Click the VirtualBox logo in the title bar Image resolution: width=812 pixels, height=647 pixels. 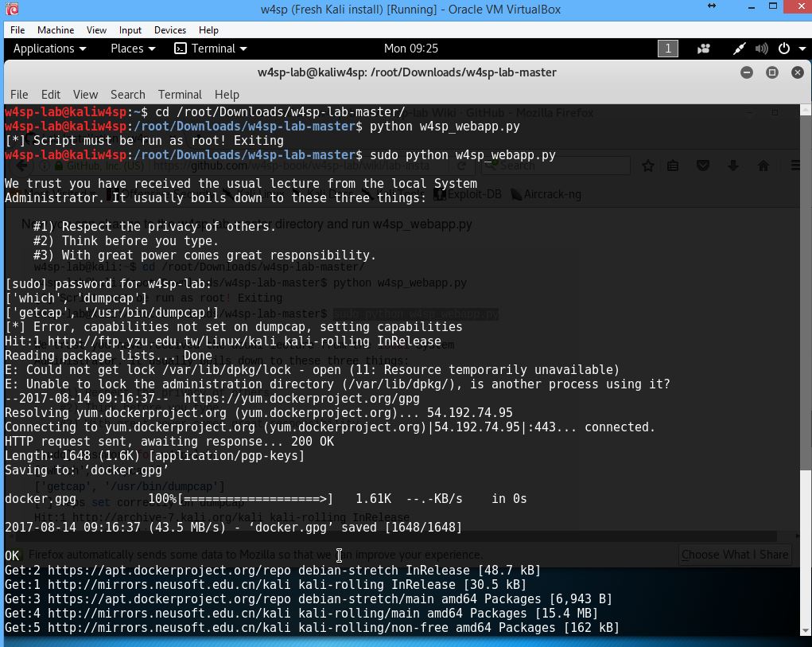tap(10, 9)
